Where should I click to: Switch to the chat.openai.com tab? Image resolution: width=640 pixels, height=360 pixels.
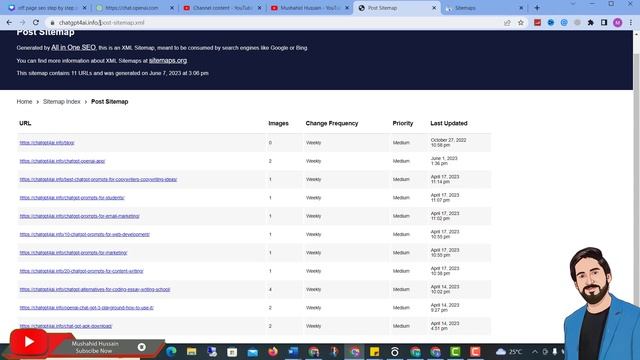pos(135,8)
